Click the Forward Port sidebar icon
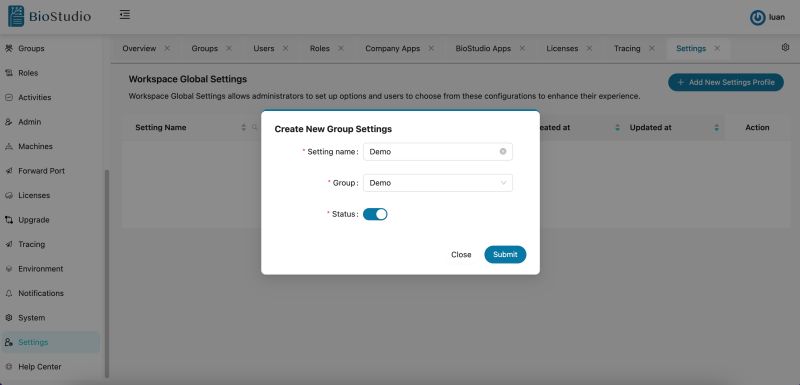 (x=9, y=171)
